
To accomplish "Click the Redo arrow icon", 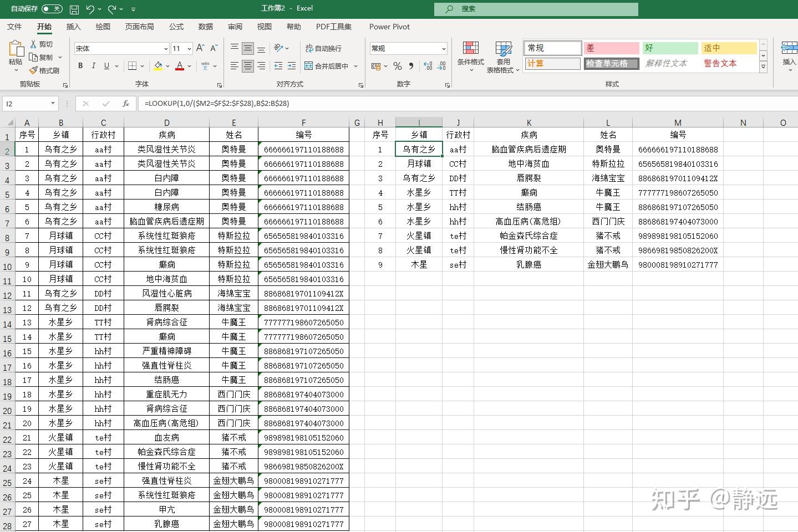I will click(113, 9).
